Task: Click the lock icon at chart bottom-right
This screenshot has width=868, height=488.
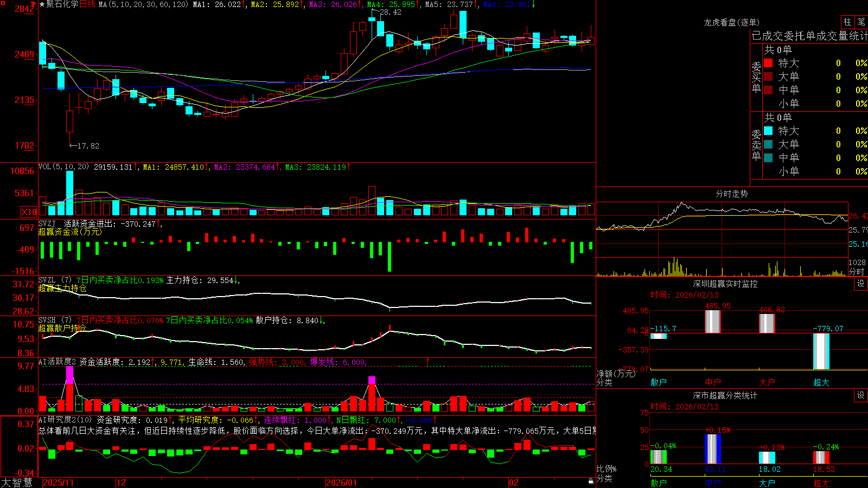Action: pyautogui.click(x=591, y=481)
